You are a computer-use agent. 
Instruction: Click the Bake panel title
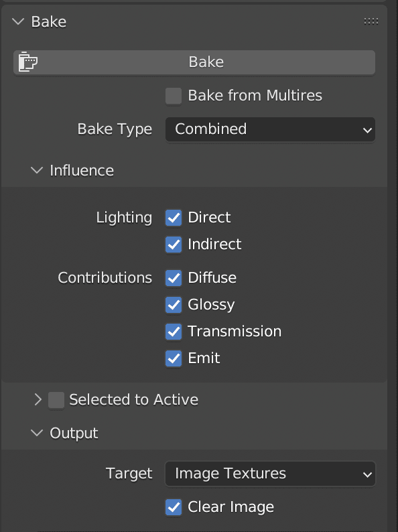(48, 21)
